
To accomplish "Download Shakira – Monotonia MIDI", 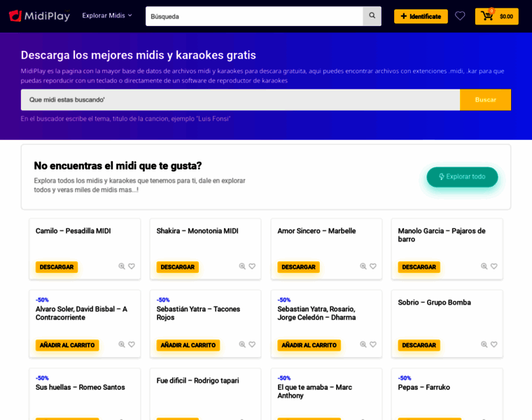I will [177, 267].
